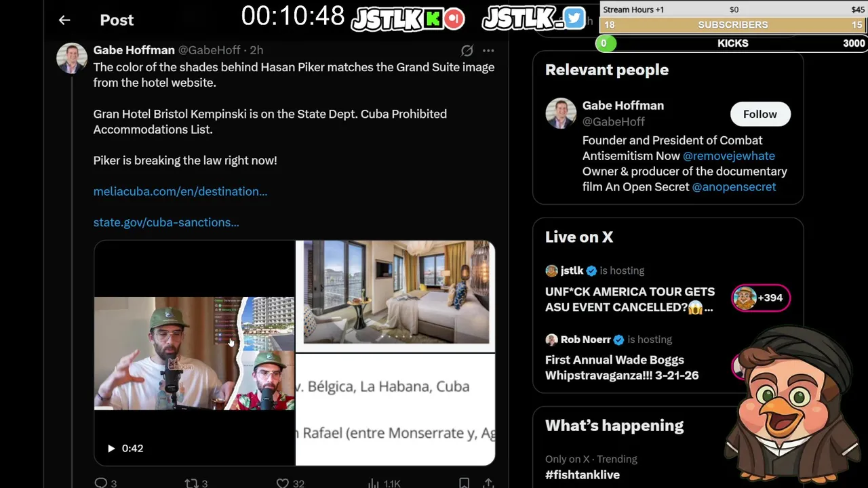Play the 0:42 video
The image size is (868, 488).
tap(111, 448)
